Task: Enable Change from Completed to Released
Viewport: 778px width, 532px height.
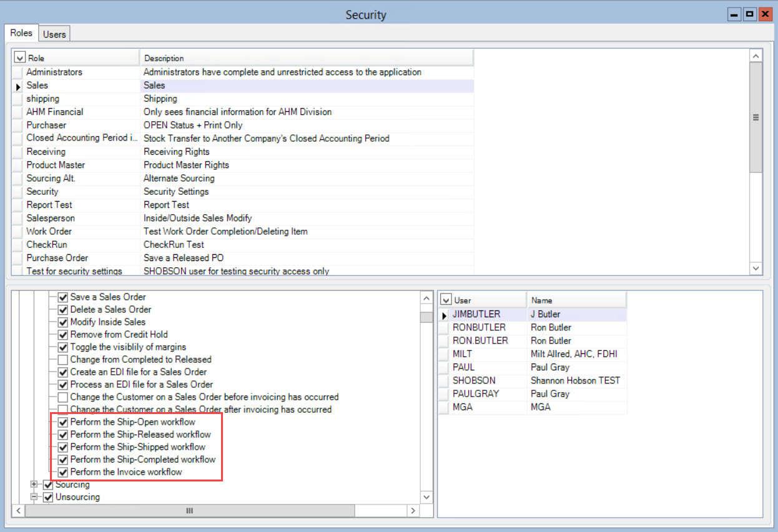Action: coord(62,360)
